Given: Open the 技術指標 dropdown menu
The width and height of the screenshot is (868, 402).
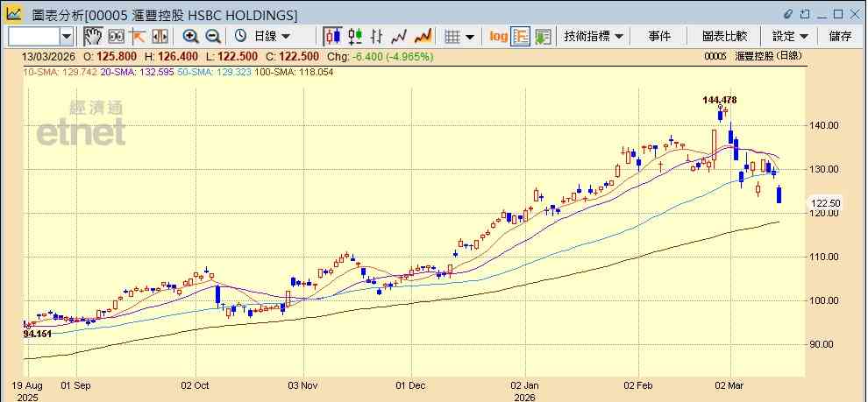Looking at the screenshot, I should (594, 37).
